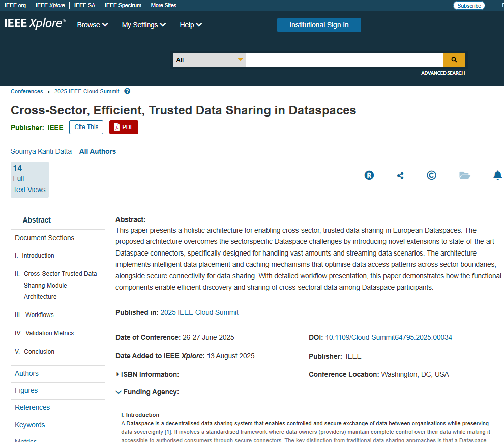Go to section II. Cross-Sector Trusted Data Sharing
Screen dimensions: 504x442
[55, 285]
